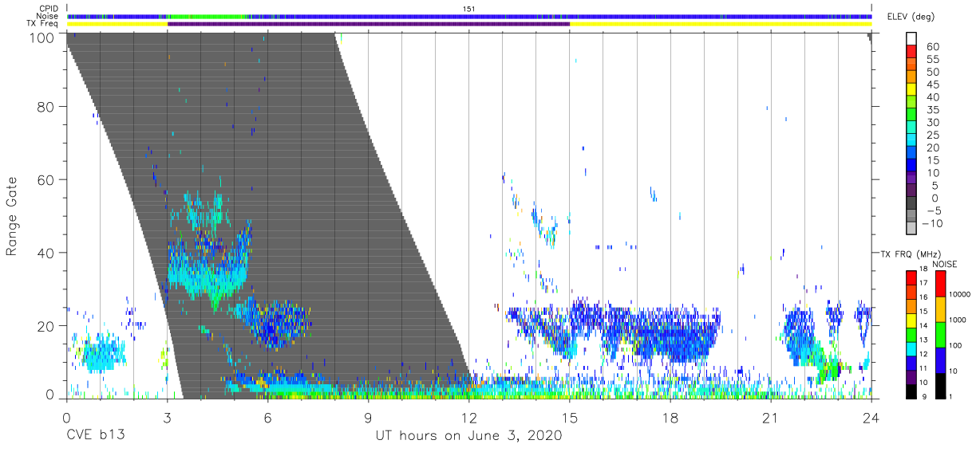The width and height of the screenshot is (980, 452).
Task: Select the green 13–14 MHz TX FRQ swatch
Action: click(911, 334)
